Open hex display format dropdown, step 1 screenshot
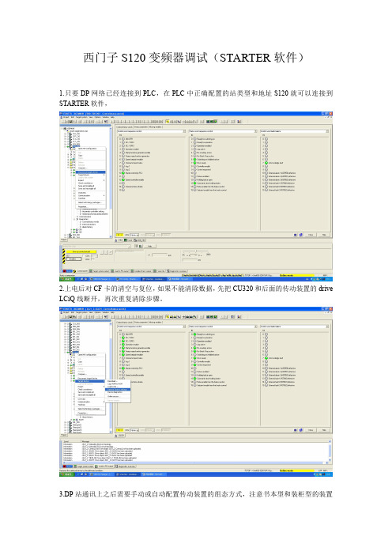The height and width of the screenshot is (555, 392). (x=134, y=235)
